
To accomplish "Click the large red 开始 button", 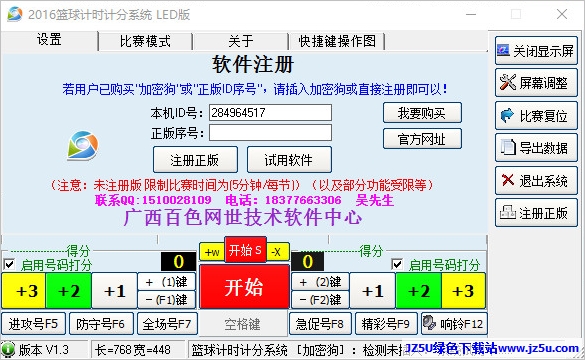I will click(x=244, y=287).
